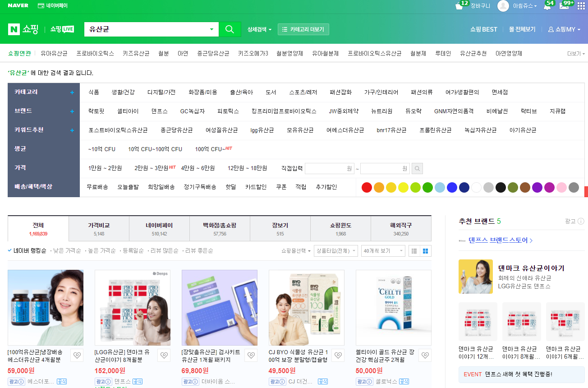The height and width of the screenshot is (388, 588).
Task: Click the N 쇼핑 logo
Action: pyautogui.click(x=23, y=29)
